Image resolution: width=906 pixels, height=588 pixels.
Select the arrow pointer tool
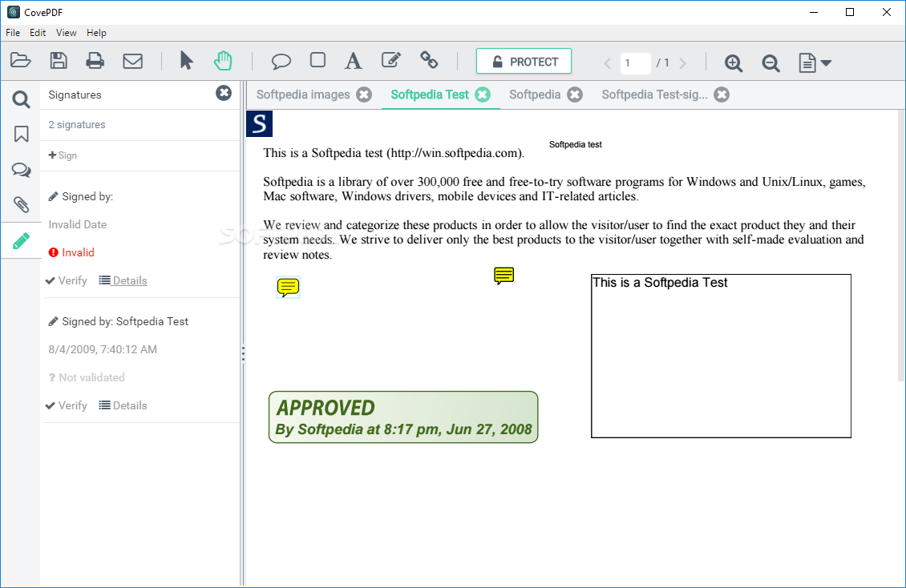[x=186, y=61]
